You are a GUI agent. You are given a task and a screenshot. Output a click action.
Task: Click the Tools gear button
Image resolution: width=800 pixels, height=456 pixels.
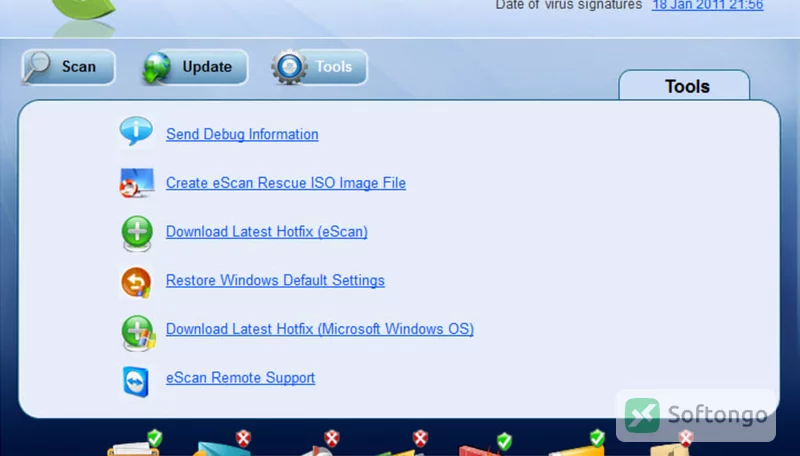[x=319, y=67]
